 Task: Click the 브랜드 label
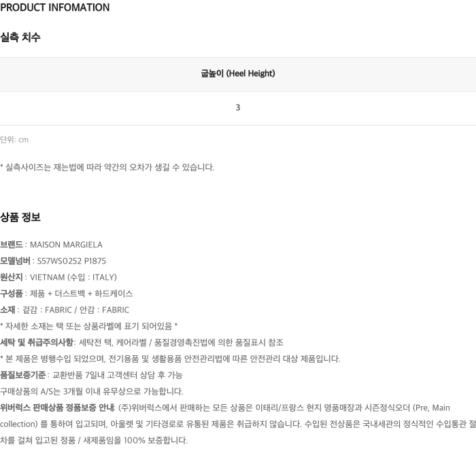(x=12, y=245)
